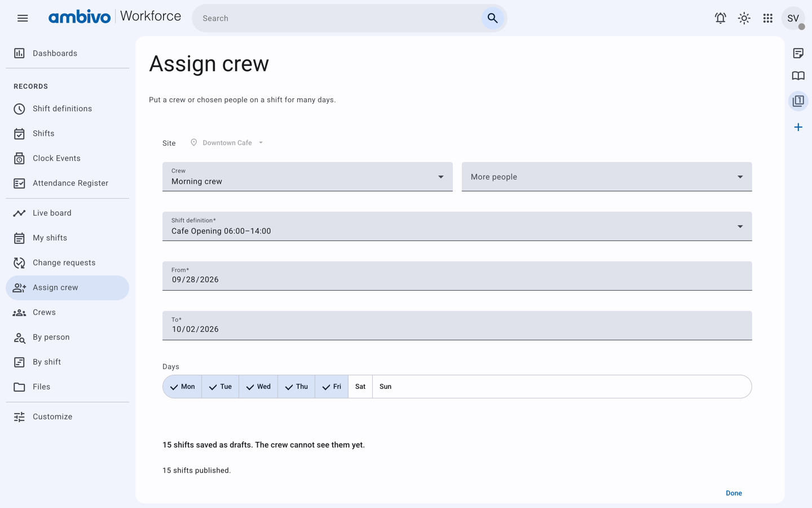This screenshot has width=812, height=508.
Task: Click the By person icon
Action: (x=19, y=338)
